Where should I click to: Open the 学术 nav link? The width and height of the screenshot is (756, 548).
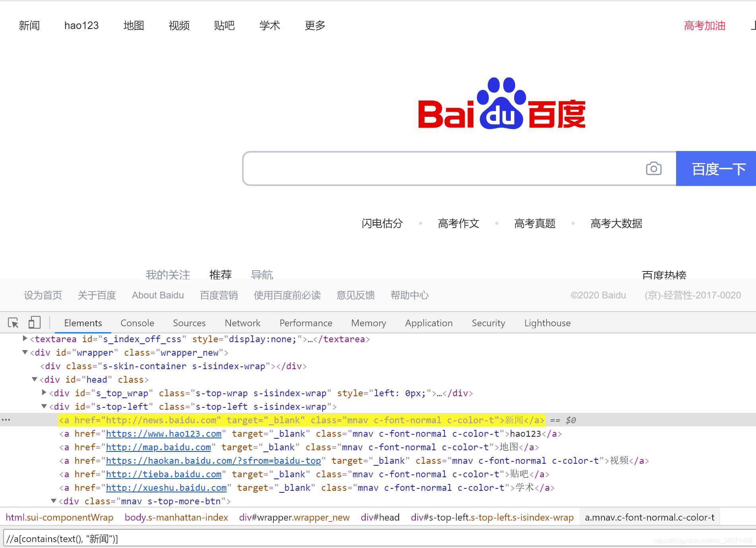click(269, 25)
